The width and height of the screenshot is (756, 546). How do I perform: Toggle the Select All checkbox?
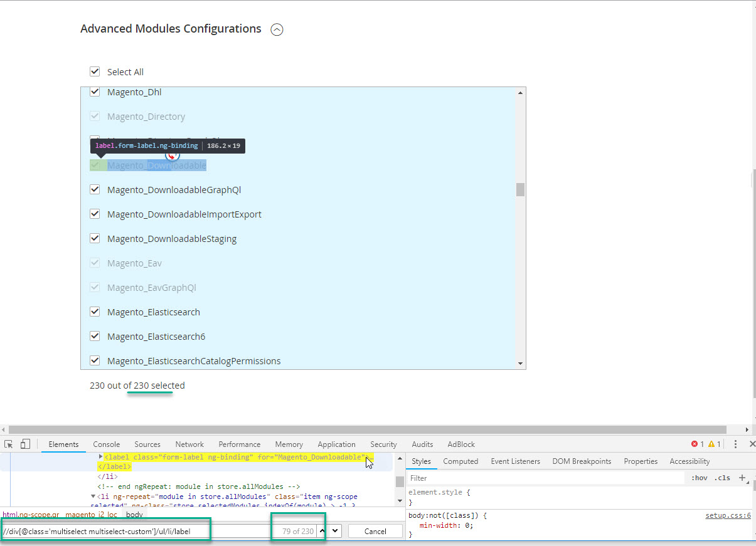click(95, 71)
